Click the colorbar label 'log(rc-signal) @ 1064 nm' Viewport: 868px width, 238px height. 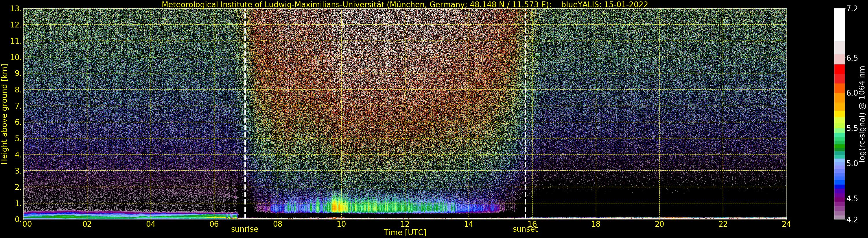(863, 114)
